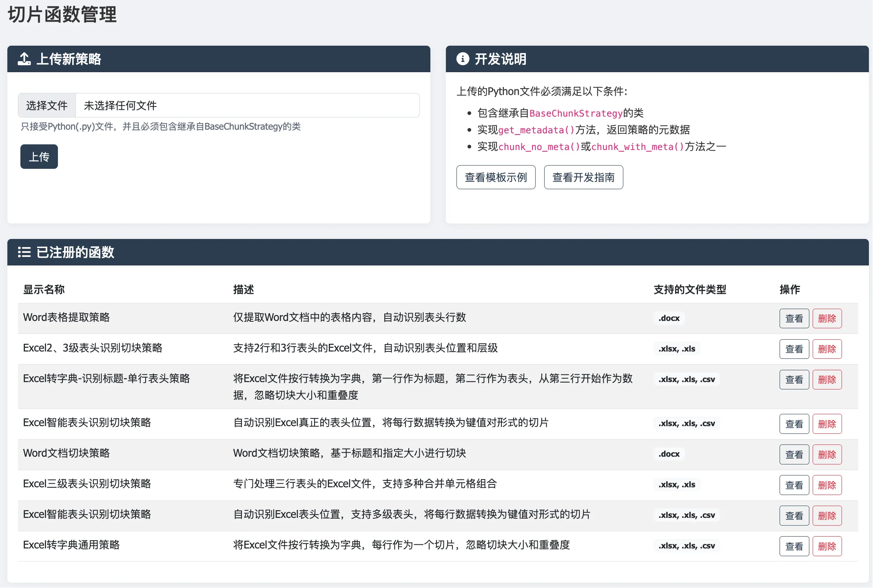The height and width of the screenshot is (588, 873).
Task: Click 删除 for row describing 支持多级表头
Action: tap(827, 516)
